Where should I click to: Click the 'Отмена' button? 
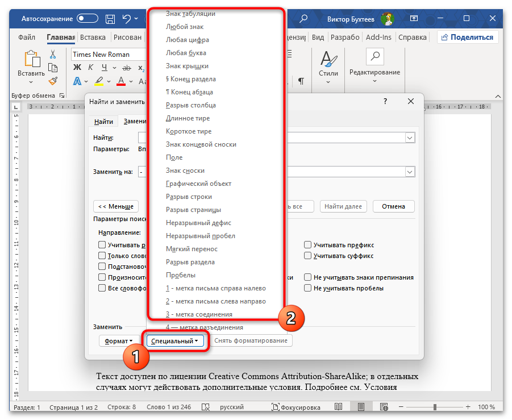coord(393,206)
